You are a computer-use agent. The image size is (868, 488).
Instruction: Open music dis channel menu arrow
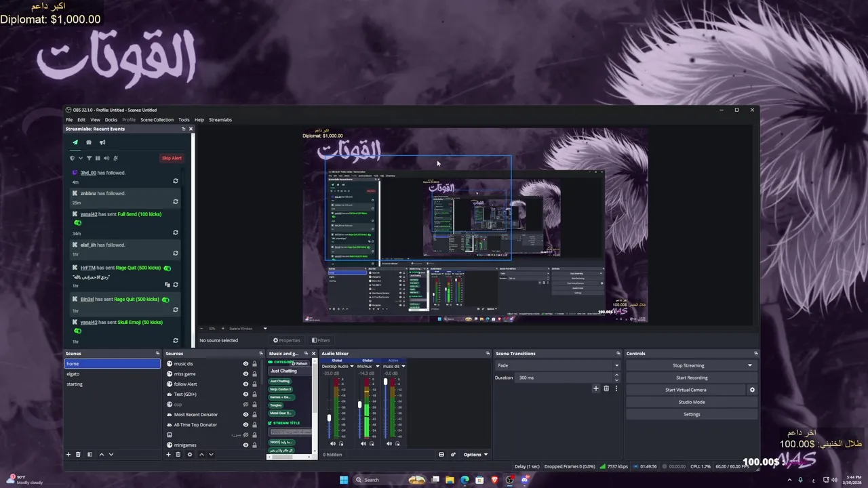click(x=403, y=367)
